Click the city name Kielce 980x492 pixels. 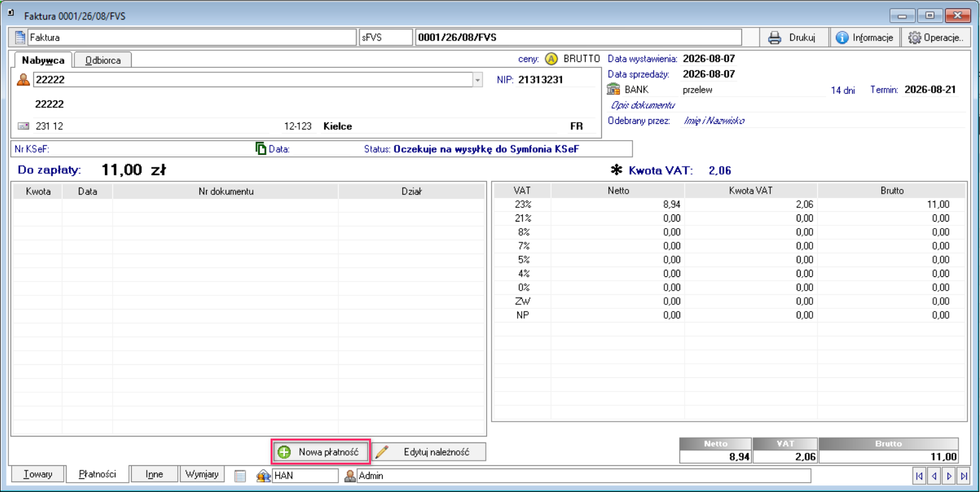click(x=338, y=126)
